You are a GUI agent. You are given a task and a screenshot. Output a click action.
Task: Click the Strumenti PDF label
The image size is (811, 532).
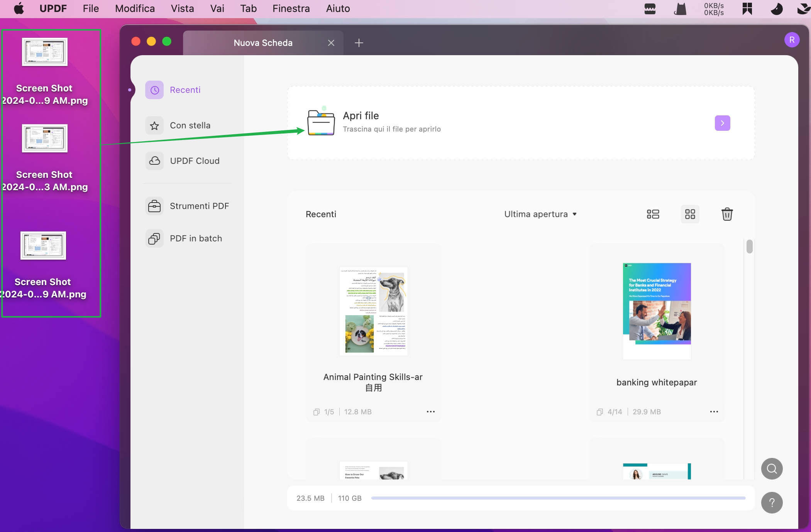point(200,206)
